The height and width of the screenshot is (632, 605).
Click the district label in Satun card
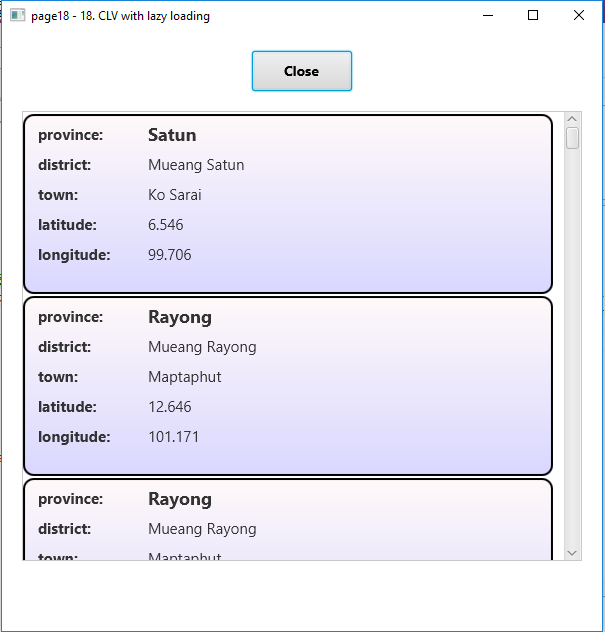pos(64,165)
